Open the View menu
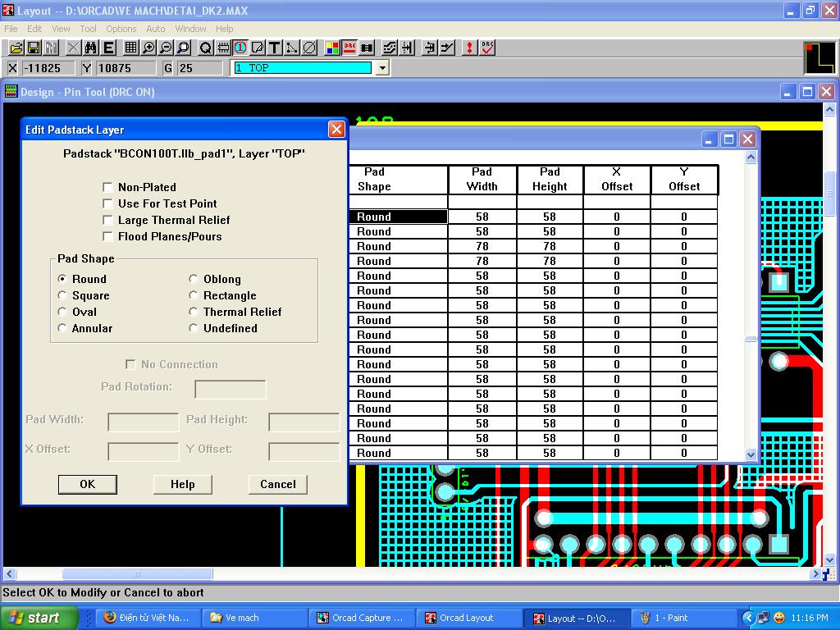Viewport: 840px width, 630px height. point(61,29)
